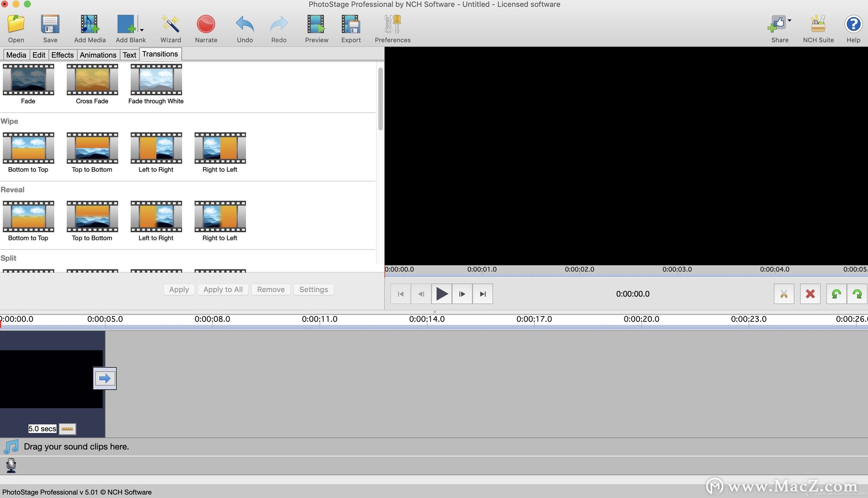The height and width of the screenshot is (498, 868).
Task: Expand the Share dropdown arrow
Action: point(789,20)
